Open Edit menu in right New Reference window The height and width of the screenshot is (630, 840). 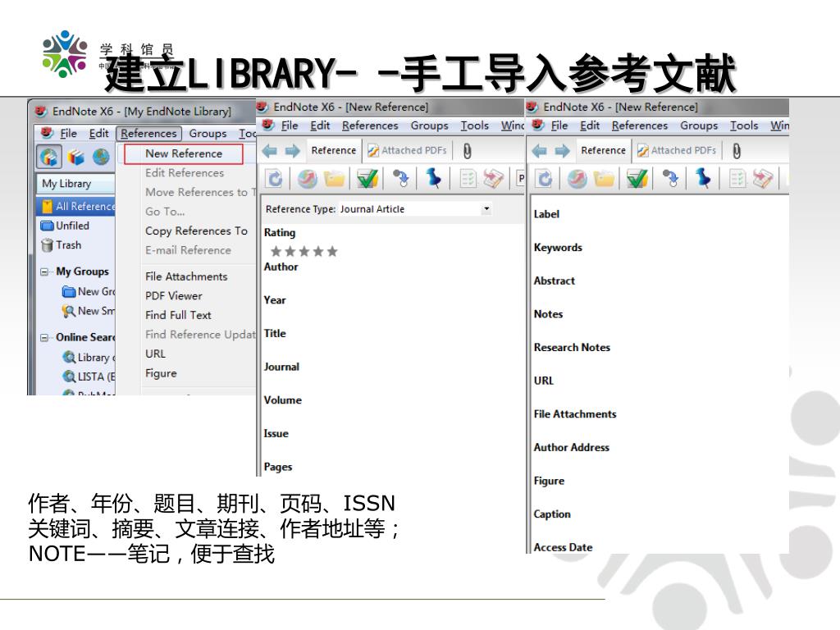pos(589,126)
